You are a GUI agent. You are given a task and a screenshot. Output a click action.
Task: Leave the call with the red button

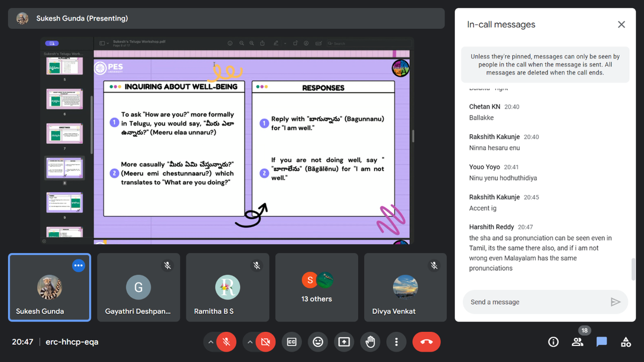coord(426,342)
